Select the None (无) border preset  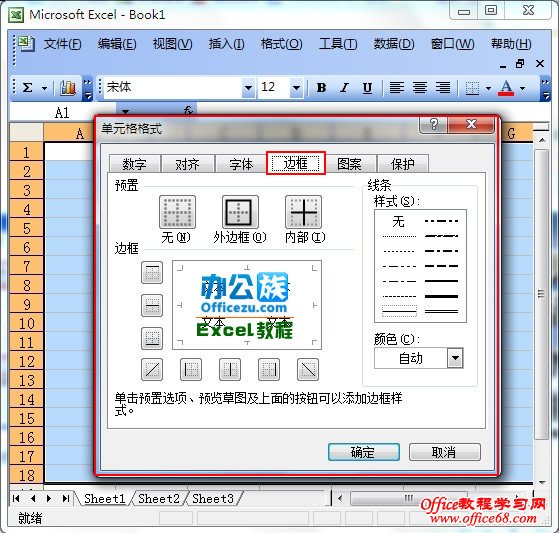tap(177, 212)
